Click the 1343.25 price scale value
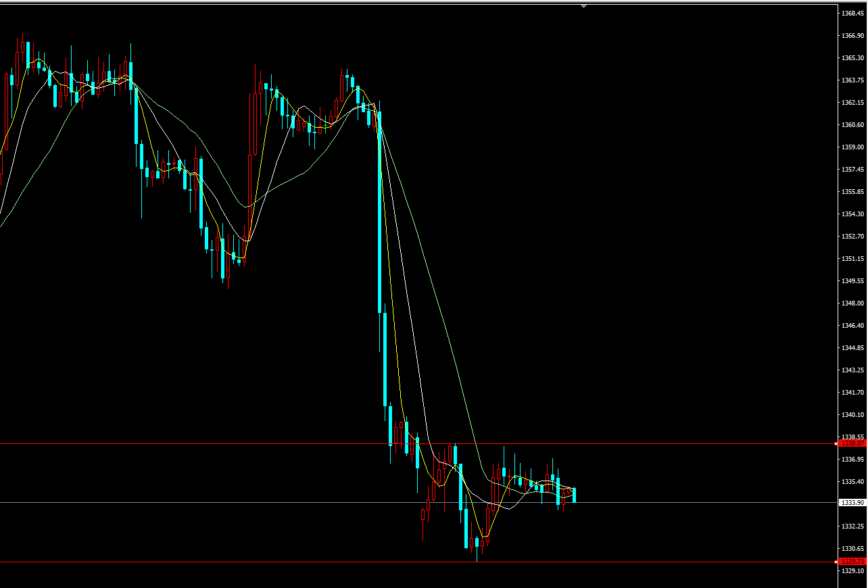Image resolution: width=868 pixels, height=588 pixels. (853, 370)
